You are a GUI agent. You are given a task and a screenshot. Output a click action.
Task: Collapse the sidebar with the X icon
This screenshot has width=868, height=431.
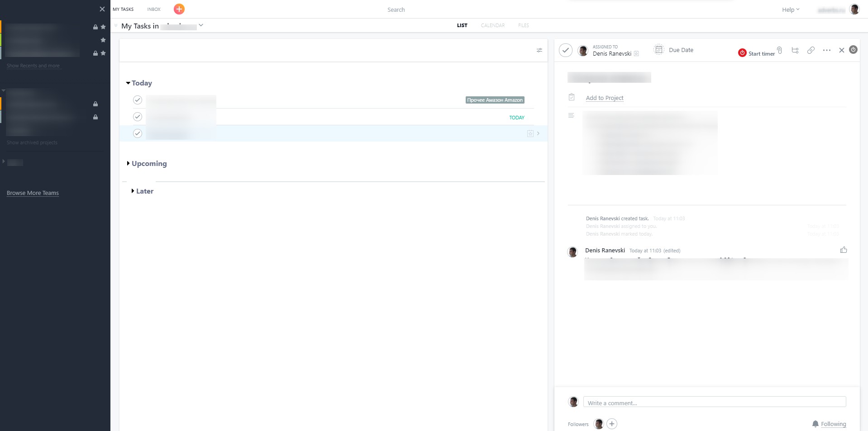point(102,9)
